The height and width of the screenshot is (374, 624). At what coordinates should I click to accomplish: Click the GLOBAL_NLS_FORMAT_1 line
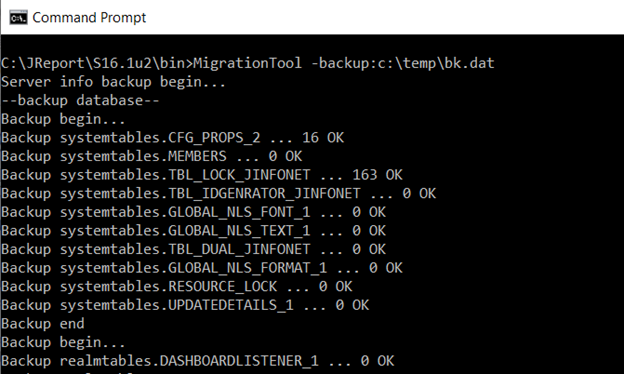pyautogui.click(x=202, y=268)
